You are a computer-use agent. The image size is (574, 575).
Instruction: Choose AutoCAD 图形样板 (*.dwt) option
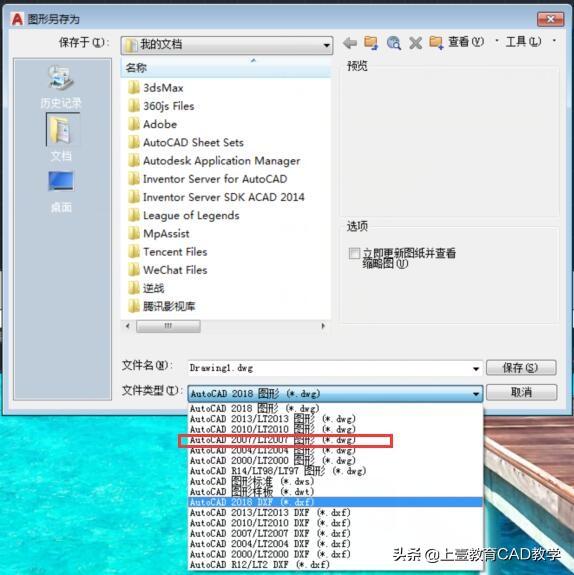tap(335, 491)
